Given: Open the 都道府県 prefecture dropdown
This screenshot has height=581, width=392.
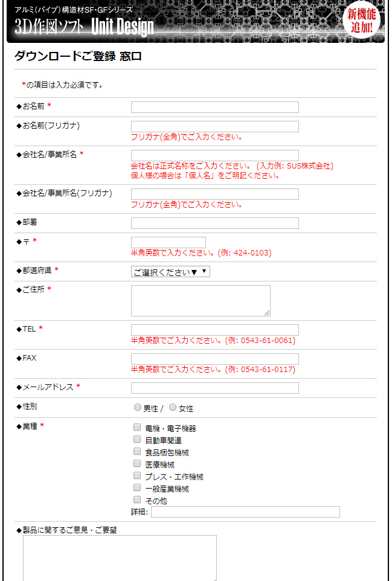Looking at the screenshot, I should [170, 272].
